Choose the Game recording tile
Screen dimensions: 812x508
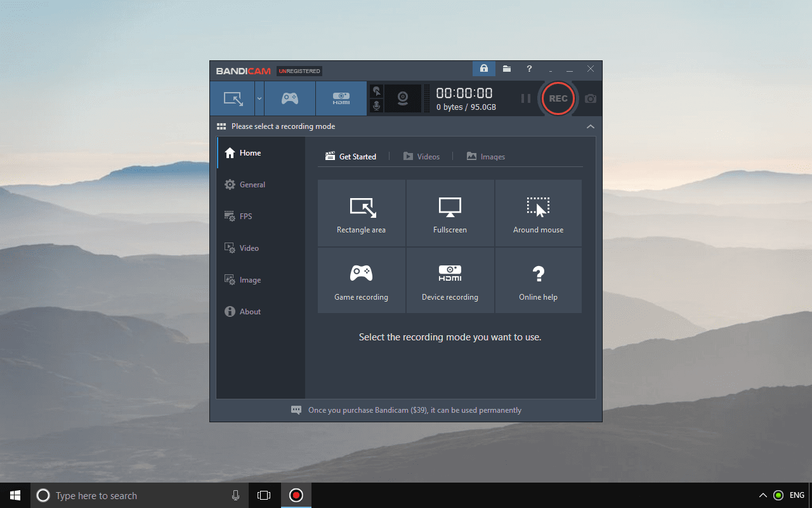coord(362,280)
